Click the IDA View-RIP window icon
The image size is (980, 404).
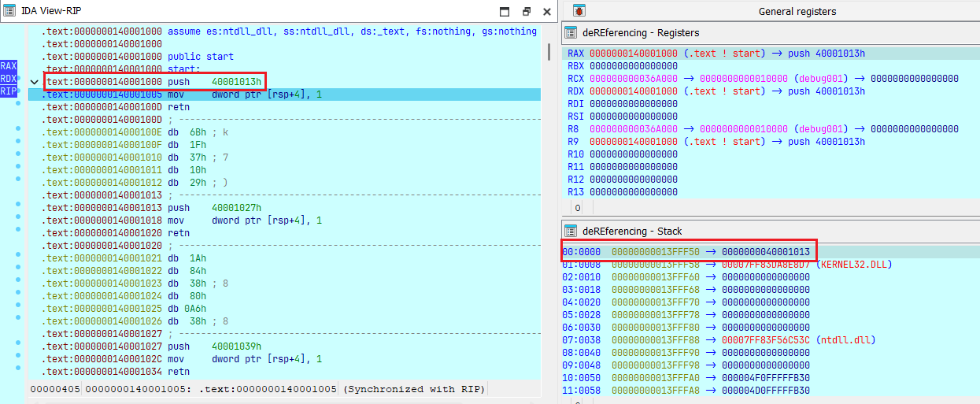[8, 12]
